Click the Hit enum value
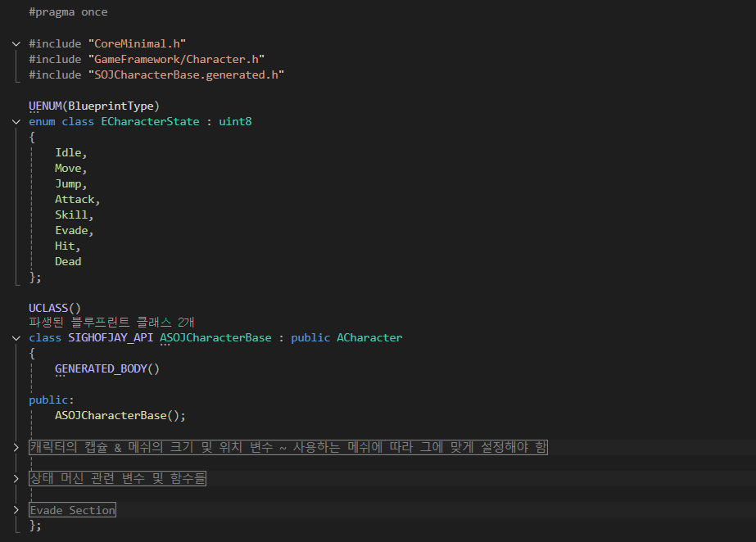This screenshot has width=756, height=542. [65, 246]
